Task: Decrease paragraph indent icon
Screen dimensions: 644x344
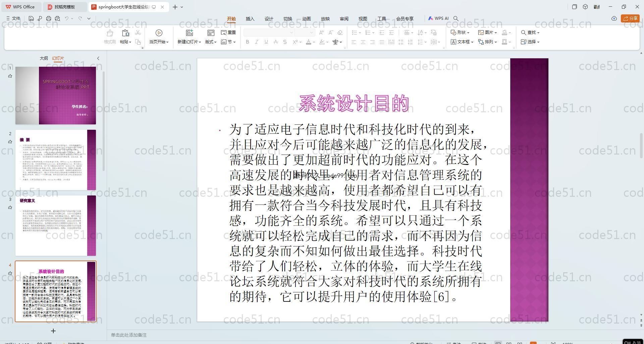Action: click(x=382, y=33)
